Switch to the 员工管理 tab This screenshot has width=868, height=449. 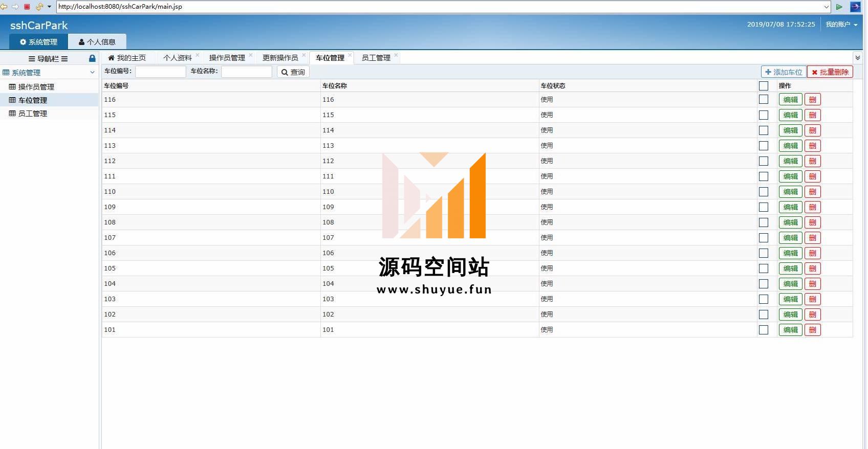point(376,58)
